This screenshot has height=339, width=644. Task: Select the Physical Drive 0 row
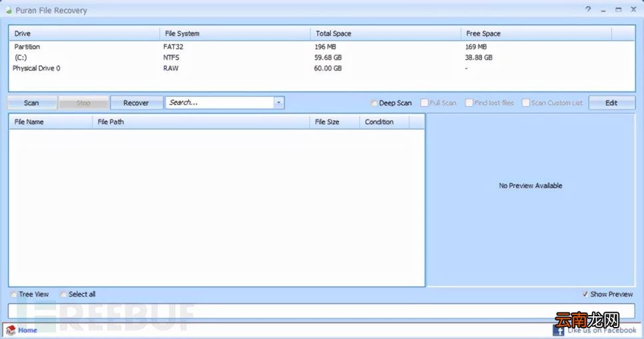pos(321,68)
